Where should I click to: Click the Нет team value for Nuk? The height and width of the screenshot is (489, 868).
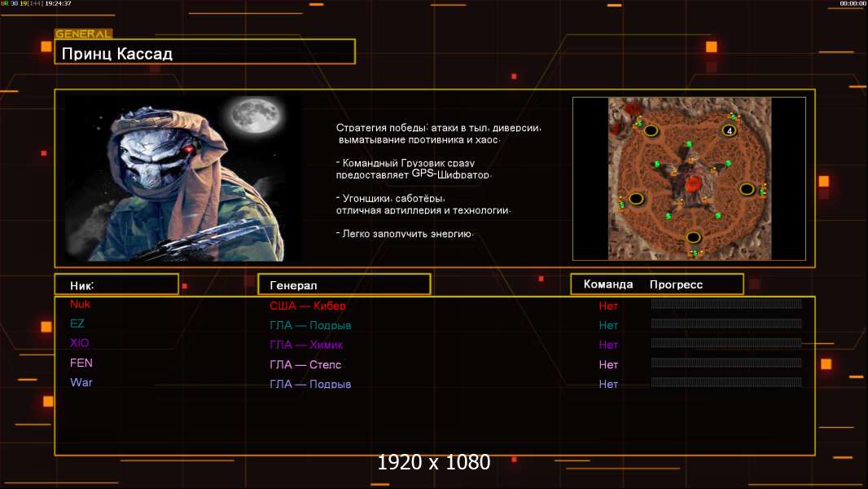coord(608,306)
